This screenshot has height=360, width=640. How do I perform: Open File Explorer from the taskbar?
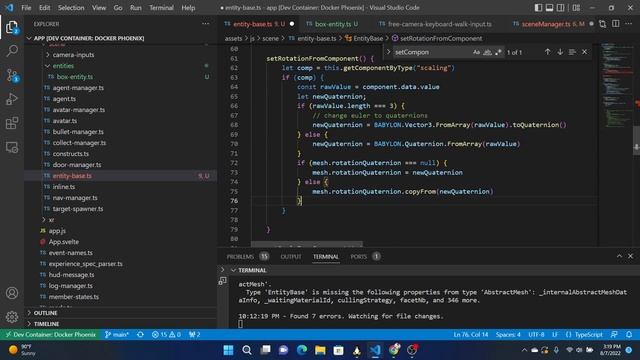(x=320, y=350)
